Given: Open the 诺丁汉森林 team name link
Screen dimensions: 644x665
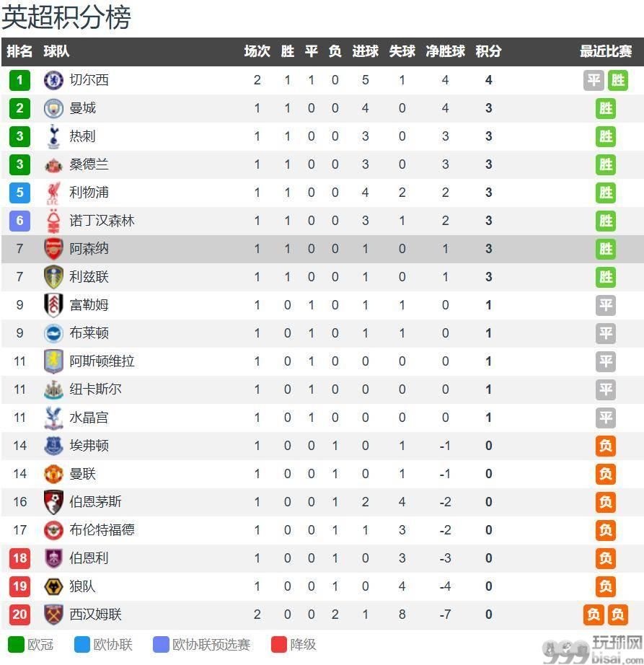Looking at the screenshot, I should 102,221.
